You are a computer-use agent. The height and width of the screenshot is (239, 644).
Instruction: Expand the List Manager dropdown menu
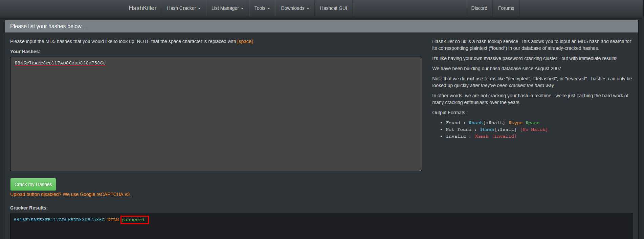point(227,8)
